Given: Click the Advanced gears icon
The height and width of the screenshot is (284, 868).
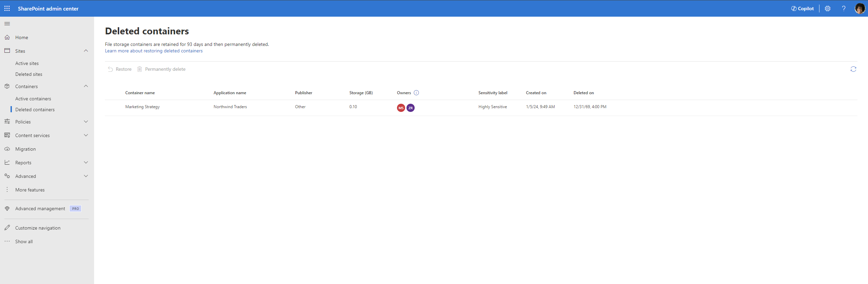Looking at the screenshot, I should click(7, 176).
